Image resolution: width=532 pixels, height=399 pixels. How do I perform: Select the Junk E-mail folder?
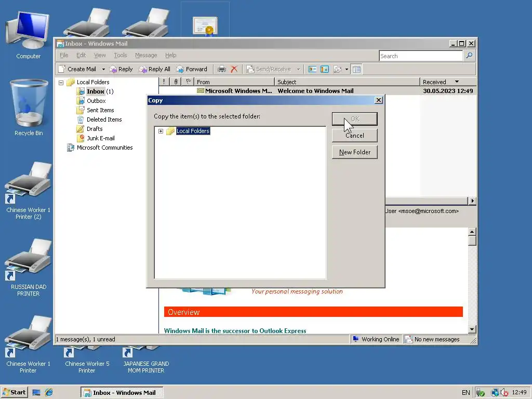100,138
